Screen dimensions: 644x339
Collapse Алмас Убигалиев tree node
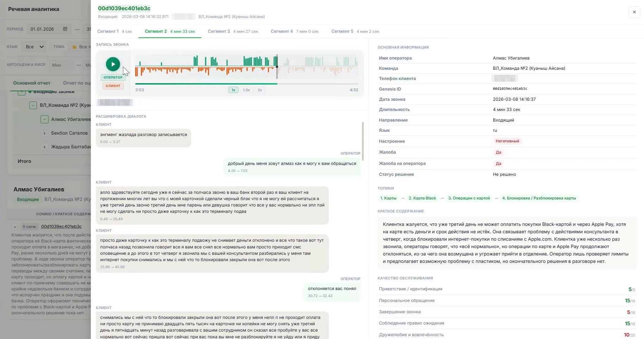pyautogui.click(x=44, y=119)
